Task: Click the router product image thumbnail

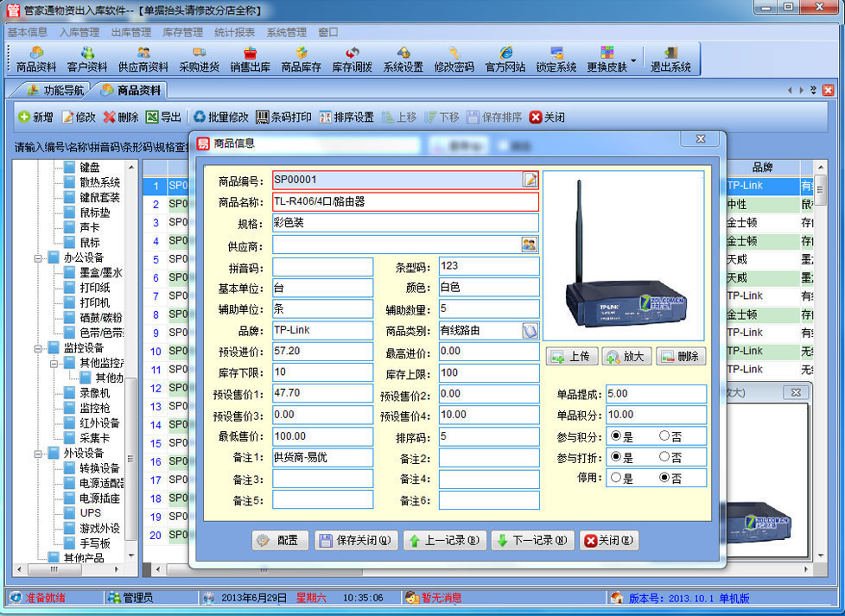Action: (623, 256)
